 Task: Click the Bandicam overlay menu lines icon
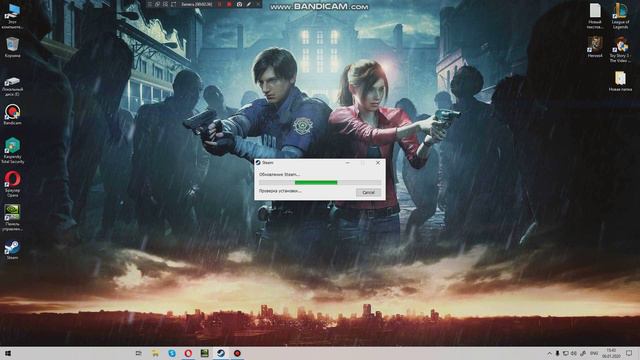pos(149,4)
